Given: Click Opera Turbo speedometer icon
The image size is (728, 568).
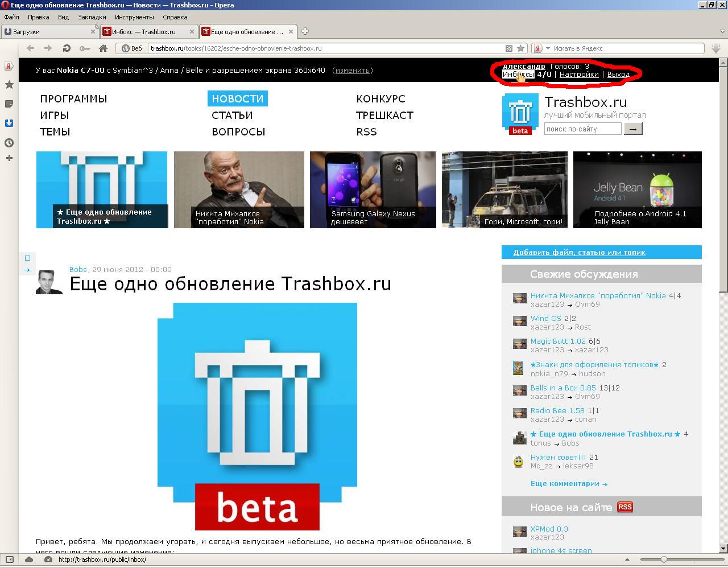Looking at the screenshot, I should coord(48,559).
